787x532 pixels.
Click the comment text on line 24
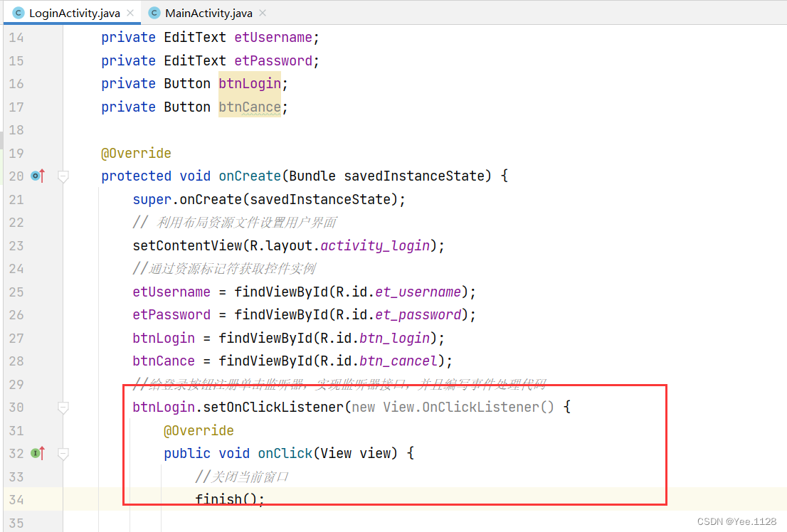(224, 269)
